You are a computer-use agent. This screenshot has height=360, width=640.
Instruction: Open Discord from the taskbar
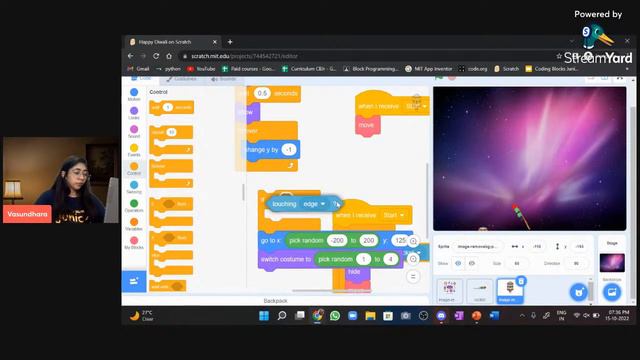pyautogui.click(x=441, y=316)
